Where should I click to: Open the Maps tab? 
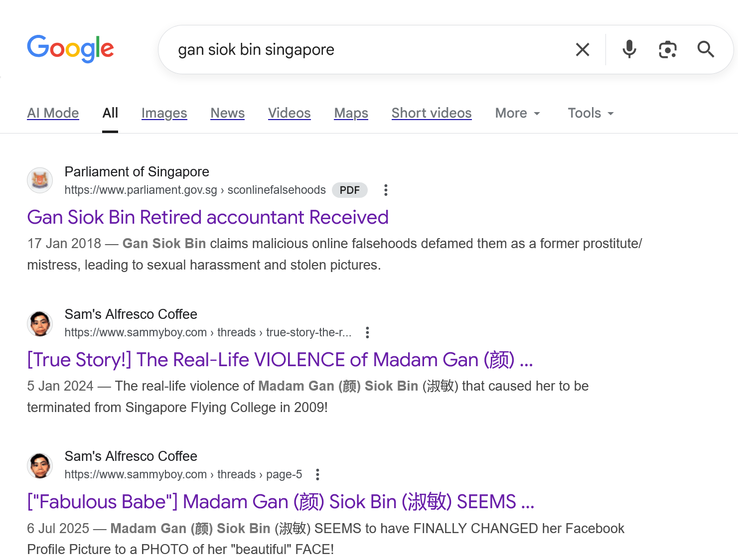click(351, 113)
